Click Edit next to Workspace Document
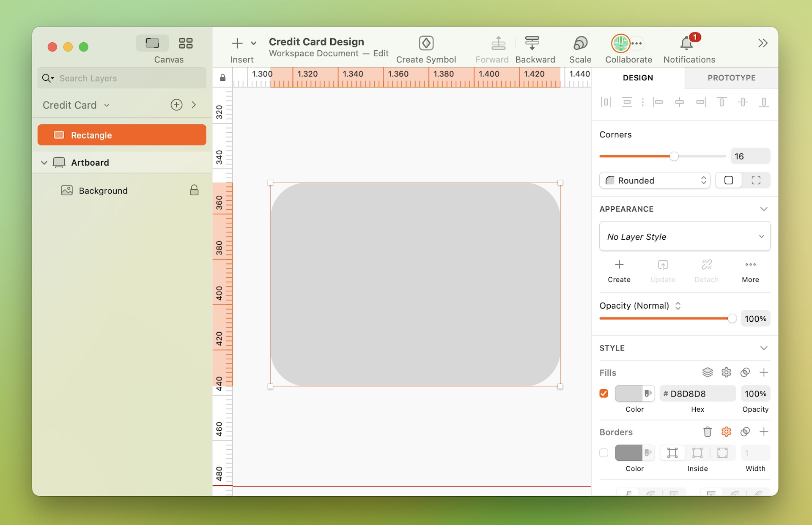This screenshot has width=812, height=525. 380,53
